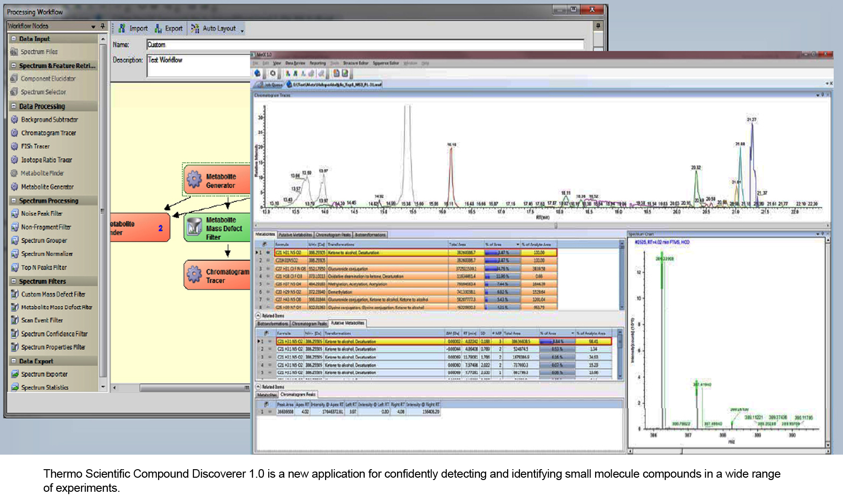The image size is (843, 504).
Task: Select the Isotope Ratio Tracer icon
Action: pyautogui.click(x=14, y=160)
